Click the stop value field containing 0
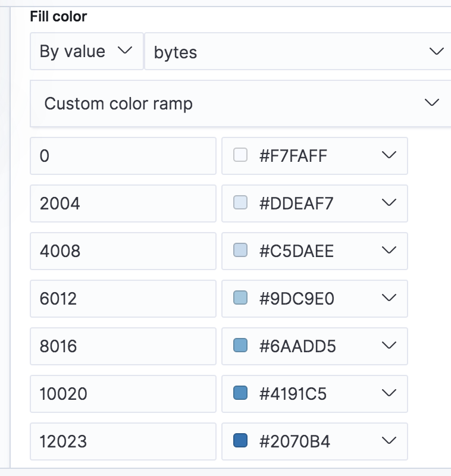This screenshot has height=476, width=451. click(x=123, y=156)
